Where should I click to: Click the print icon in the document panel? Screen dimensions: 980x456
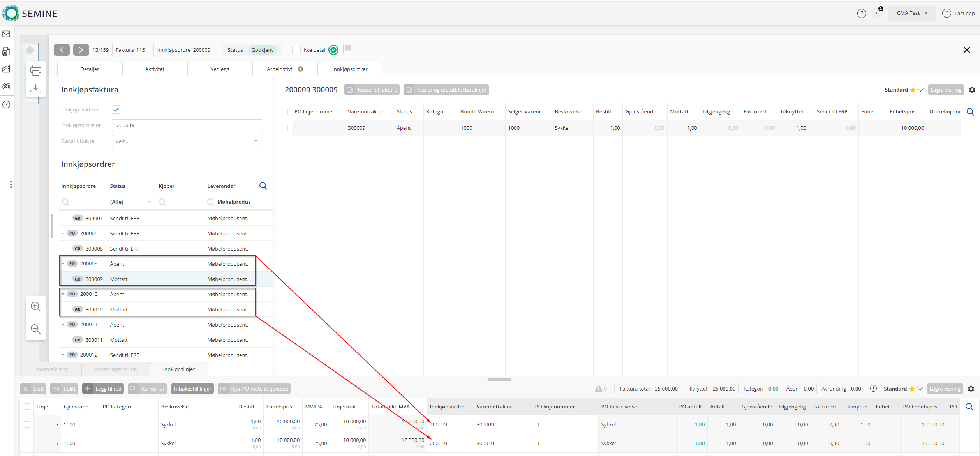[x=35, y=70]
